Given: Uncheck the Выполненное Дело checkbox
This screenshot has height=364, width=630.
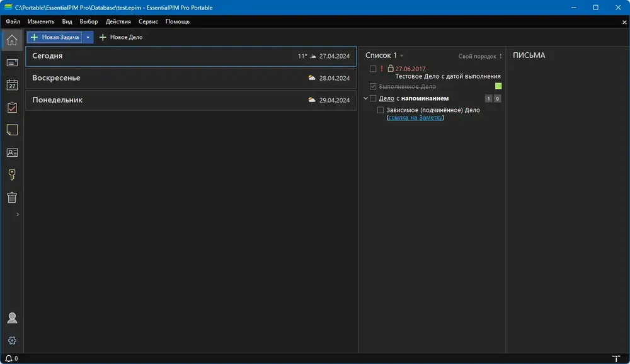Looking at the screenshot, I should tap(373, 86).
